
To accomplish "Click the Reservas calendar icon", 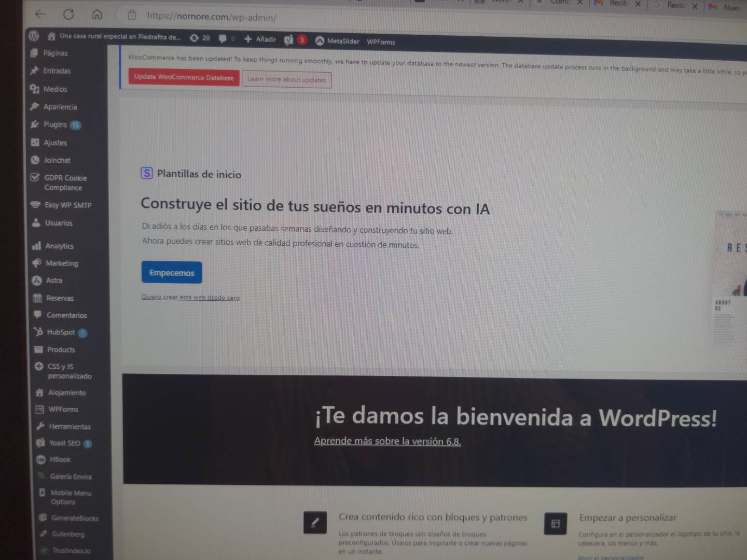I will click(37, 298).
